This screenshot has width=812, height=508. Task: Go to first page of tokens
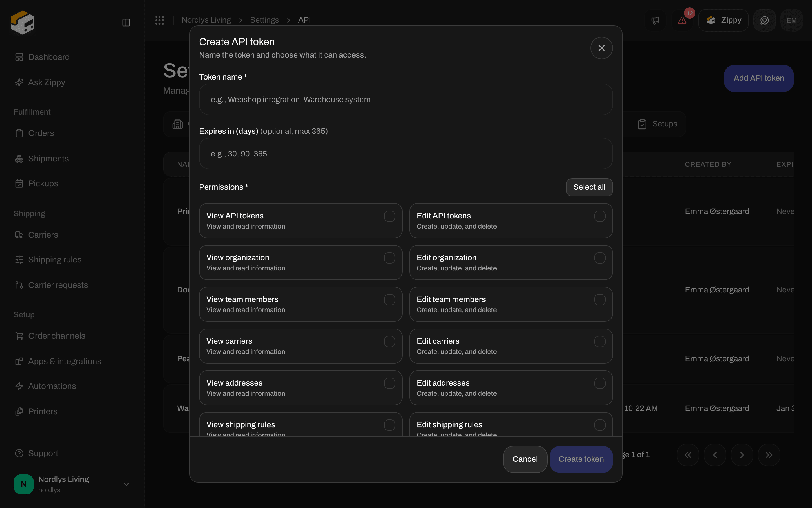[688, 455]
